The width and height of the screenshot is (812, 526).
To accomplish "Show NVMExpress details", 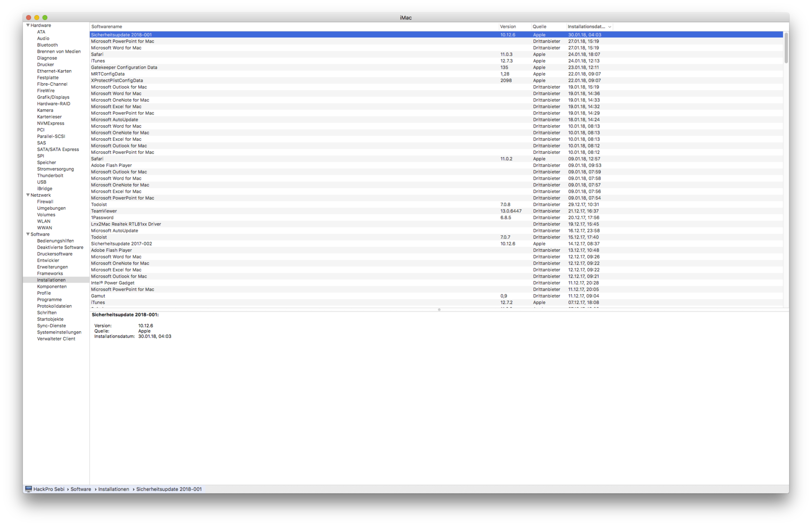I will point(51,123).
